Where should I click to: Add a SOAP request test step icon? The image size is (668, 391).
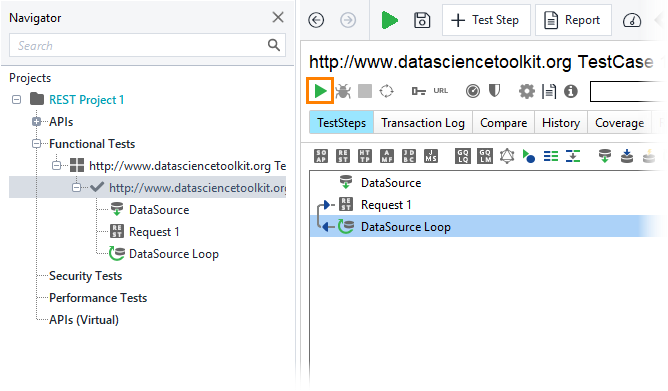click(x=321, y=156)
